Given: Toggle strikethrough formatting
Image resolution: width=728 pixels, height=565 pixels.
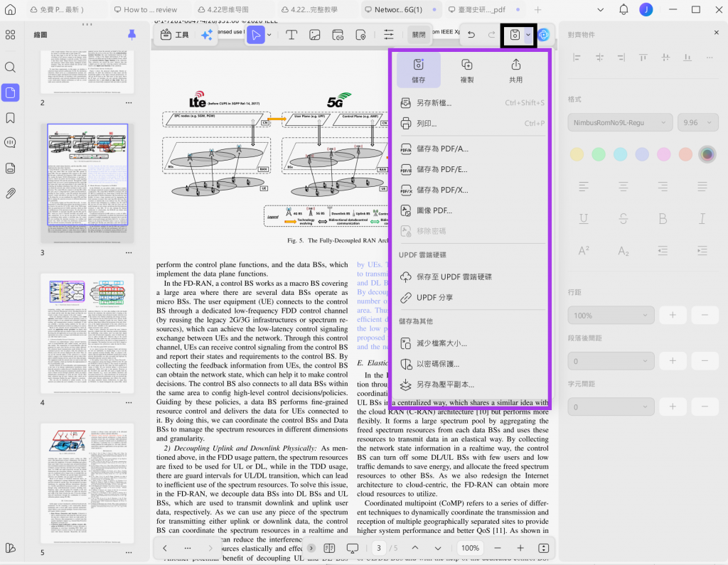Looking at the screenshot, I should point(623,219).
